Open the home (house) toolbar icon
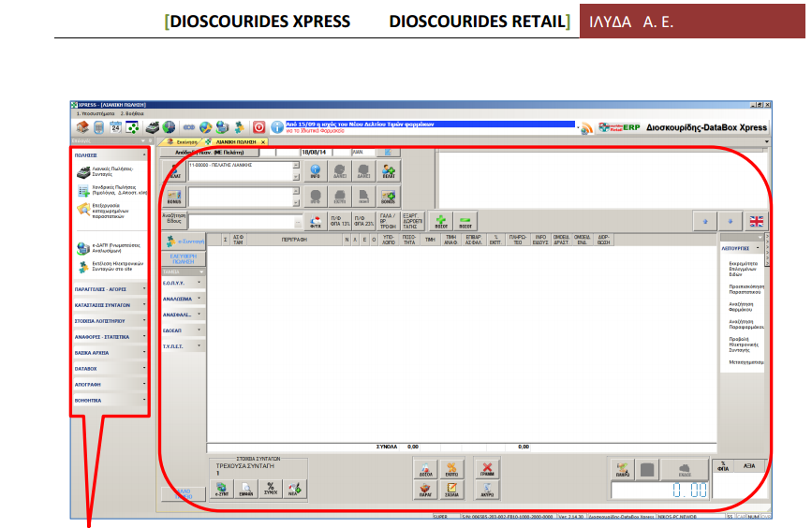The height and width of the screenshot is (528, 812). [82, 126]
